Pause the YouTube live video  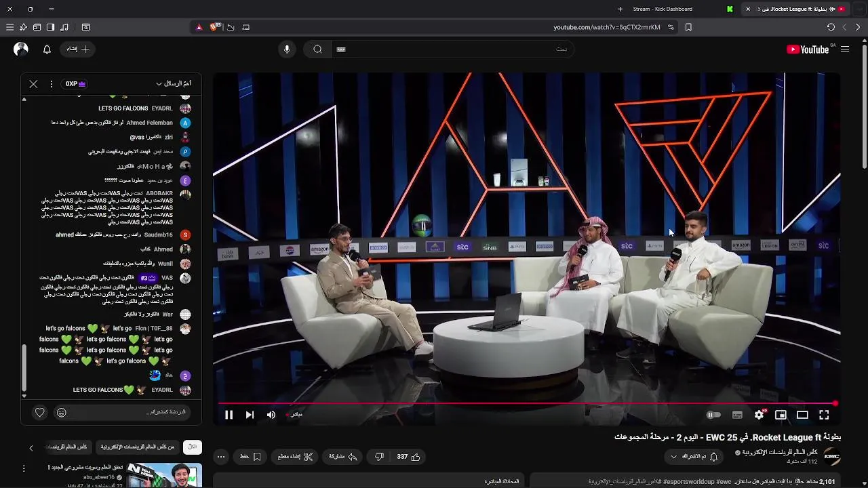pos(229,415)
